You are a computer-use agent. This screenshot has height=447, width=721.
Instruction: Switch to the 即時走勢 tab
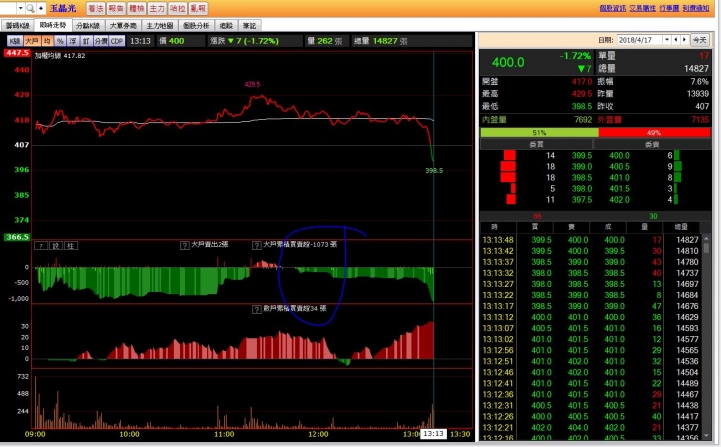pyautogui.click(x=52, y=25)
